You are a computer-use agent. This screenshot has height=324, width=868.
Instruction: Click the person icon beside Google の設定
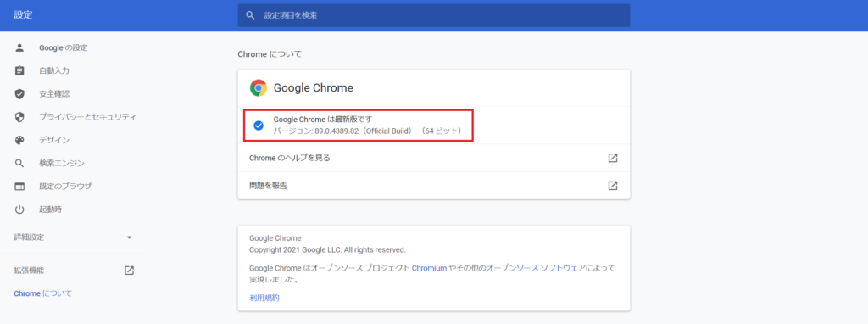tap(19, 47)
